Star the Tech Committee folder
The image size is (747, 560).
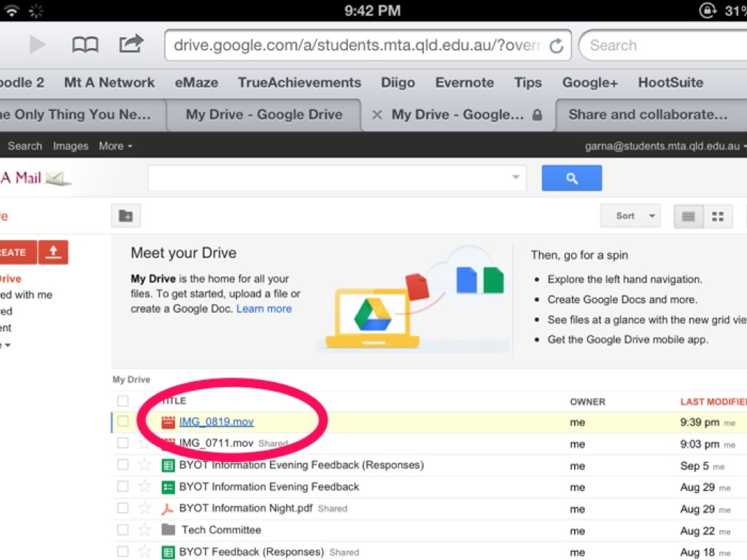(x=144, y=530)
